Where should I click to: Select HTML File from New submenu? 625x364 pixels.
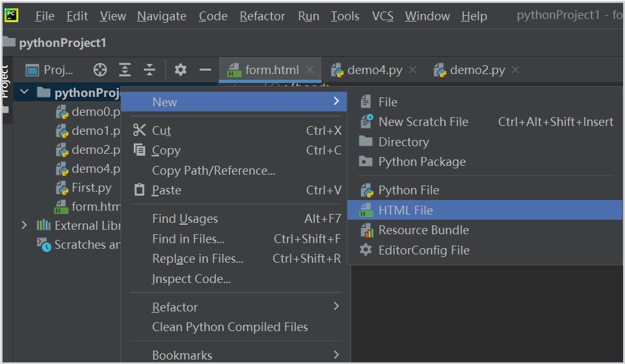coord(406,210)
